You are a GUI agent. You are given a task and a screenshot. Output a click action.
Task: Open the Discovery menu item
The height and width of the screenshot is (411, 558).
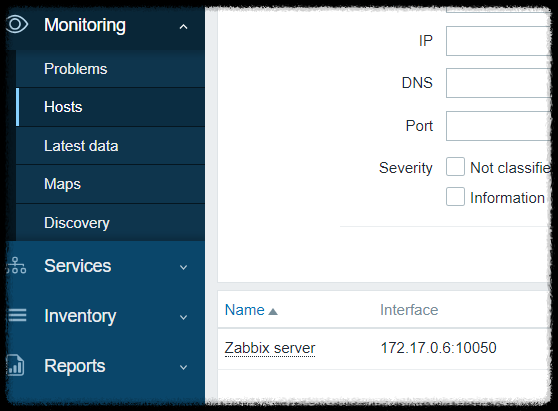(110, 223)
